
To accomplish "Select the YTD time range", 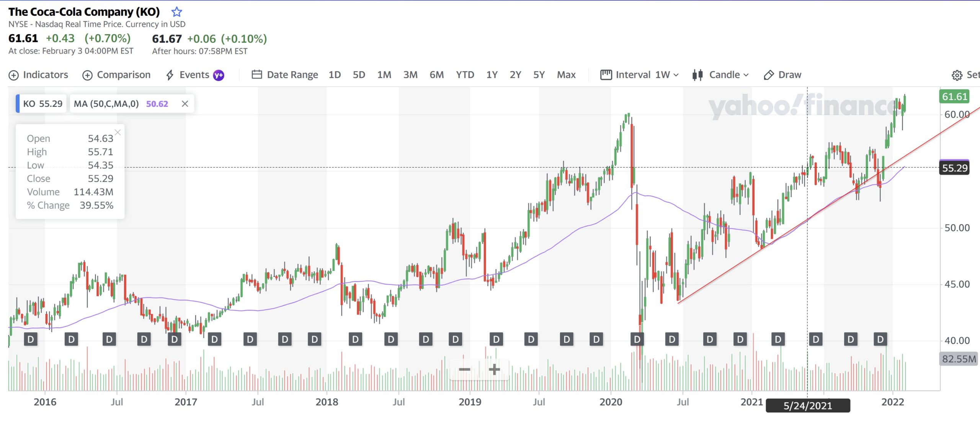I will (465, 75).
